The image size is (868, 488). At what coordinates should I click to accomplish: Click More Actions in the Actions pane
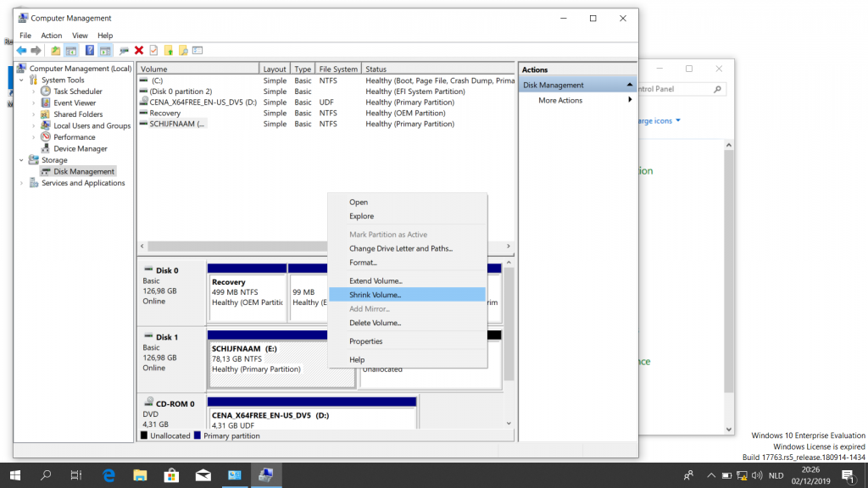tap(560, 100)
